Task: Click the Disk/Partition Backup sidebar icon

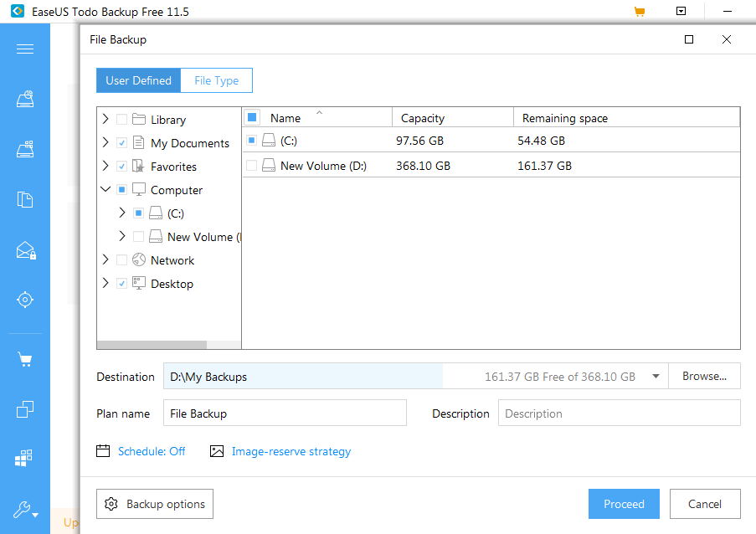Action: click(x=25, y=100)
